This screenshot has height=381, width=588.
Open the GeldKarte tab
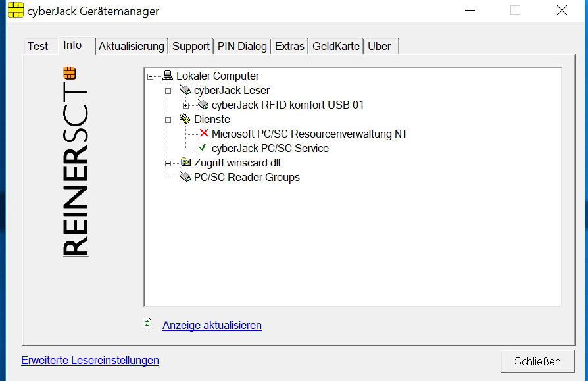click(336, 46)
